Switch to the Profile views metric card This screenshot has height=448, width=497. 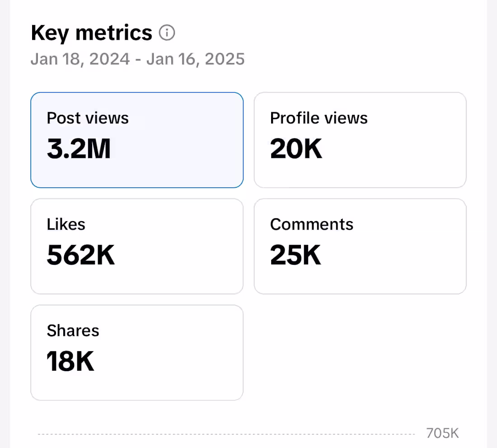[x=360, y=140]
